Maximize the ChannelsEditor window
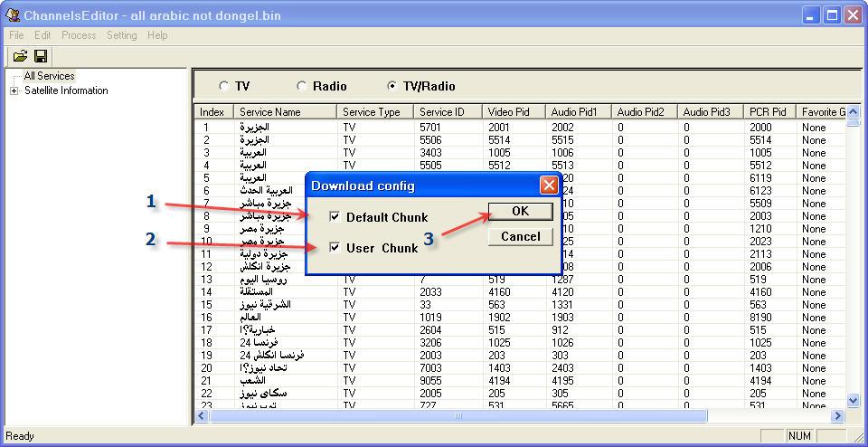 point(832,15)
